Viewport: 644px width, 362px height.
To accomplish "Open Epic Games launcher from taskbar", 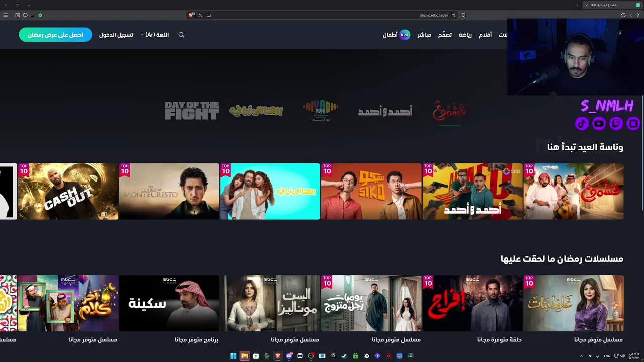I will (x=333, y=356).
